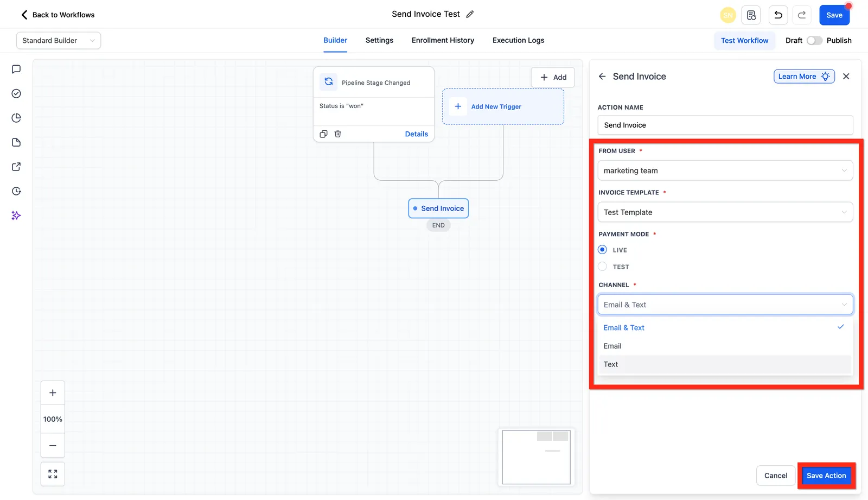Open the history clock sidebar icon
868x500 pixels.
(16, 191)
